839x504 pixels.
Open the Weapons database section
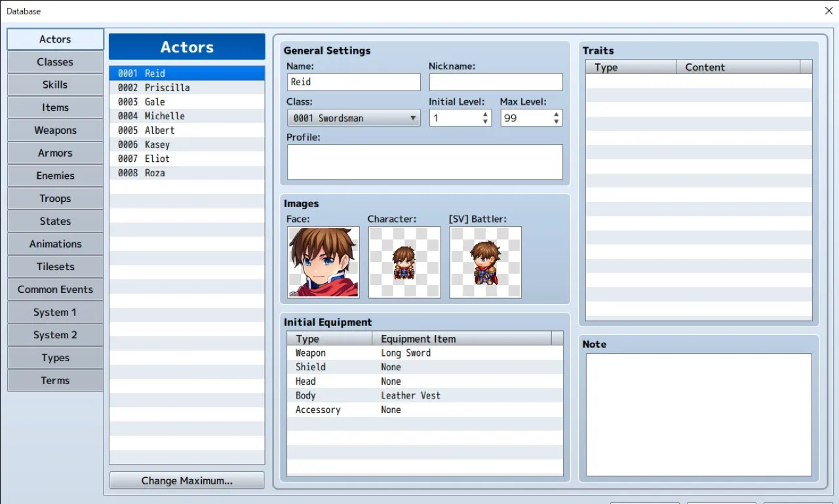[x=55, y=130]
